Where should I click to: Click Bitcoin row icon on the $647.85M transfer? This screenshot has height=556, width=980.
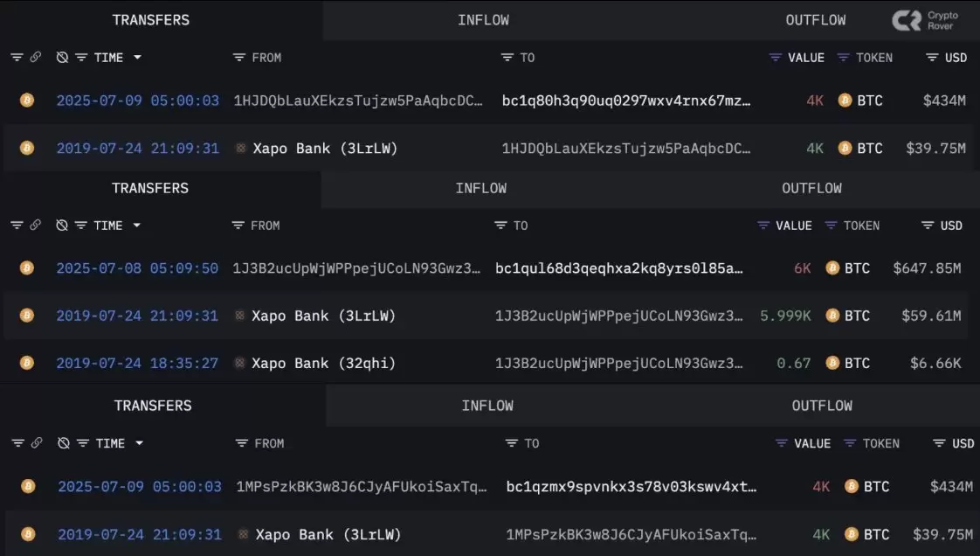[27, 268]
